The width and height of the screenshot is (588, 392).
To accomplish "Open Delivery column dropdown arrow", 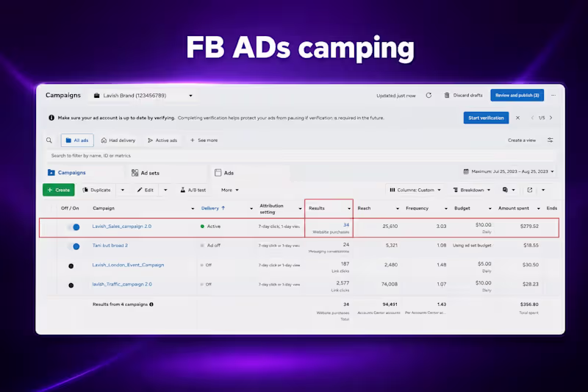I will coord(251,209).
